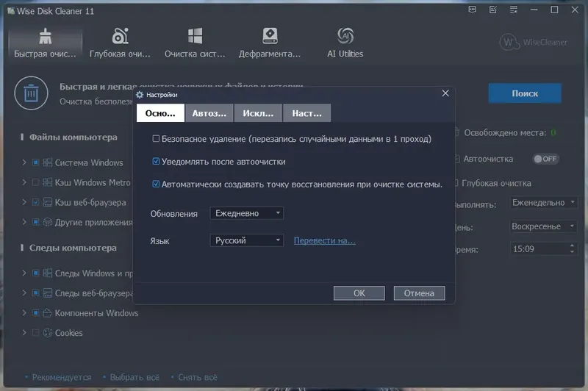Uncheck Кэш веб-браузера checkbox
This screenshot has width=588, height=391.
tap(35, 202)
